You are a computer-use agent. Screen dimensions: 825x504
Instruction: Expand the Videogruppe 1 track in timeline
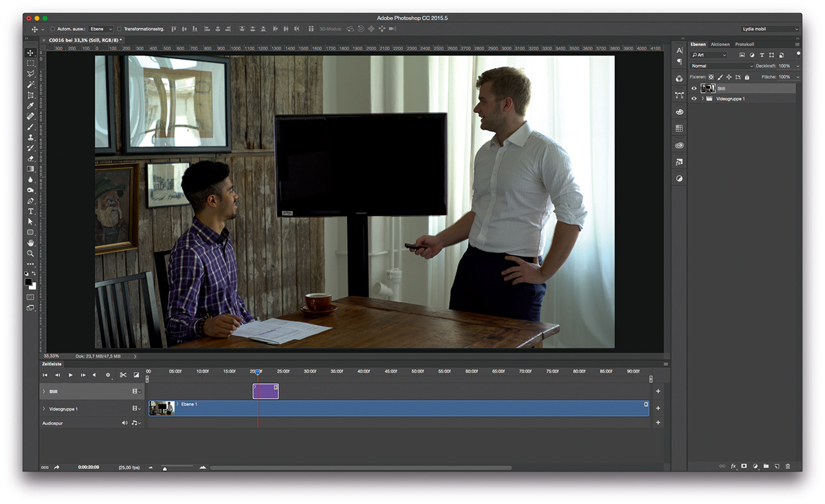[x=44, y=409]
